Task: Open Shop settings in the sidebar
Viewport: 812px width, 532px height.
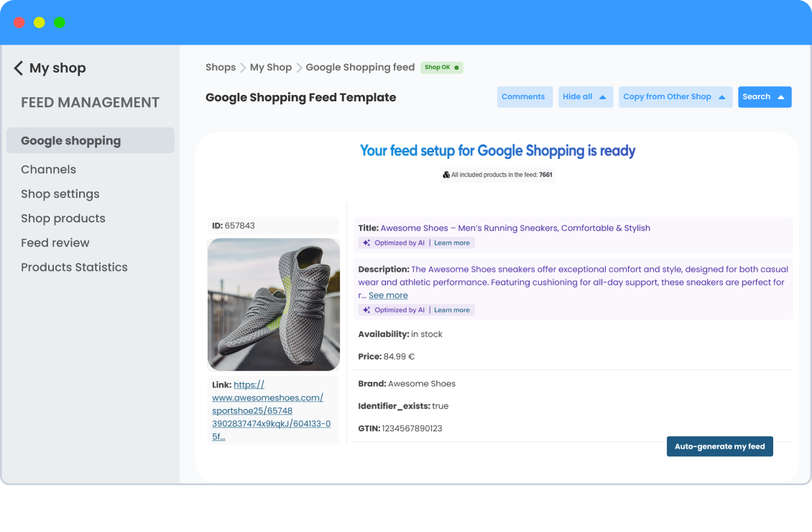Action: pos(60,193)
